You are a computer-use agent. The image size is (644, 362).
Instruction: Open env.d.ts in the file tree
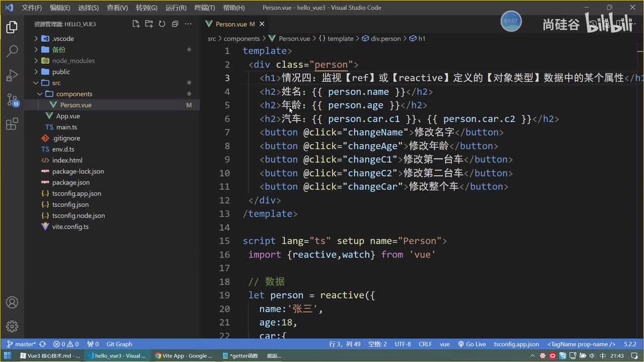(x=63, y=149)
